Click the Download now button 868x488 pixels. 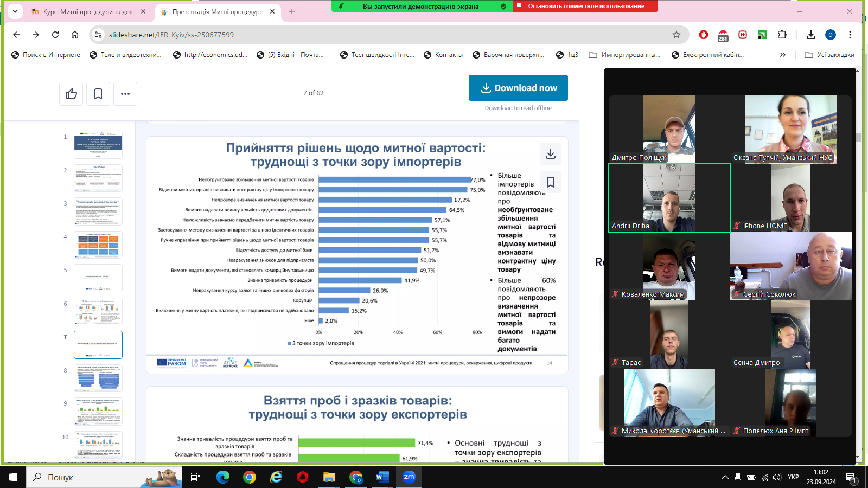518,88
